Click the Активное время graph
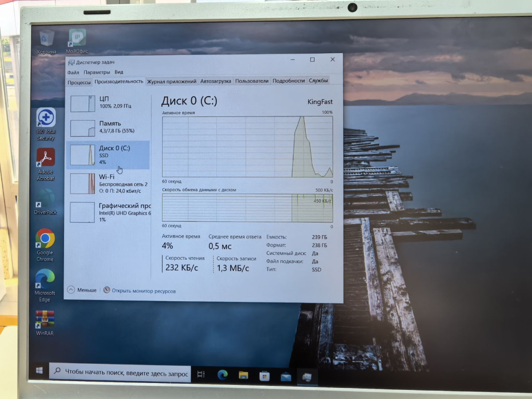Screen dimensions: 532x399 pos(247,147)
